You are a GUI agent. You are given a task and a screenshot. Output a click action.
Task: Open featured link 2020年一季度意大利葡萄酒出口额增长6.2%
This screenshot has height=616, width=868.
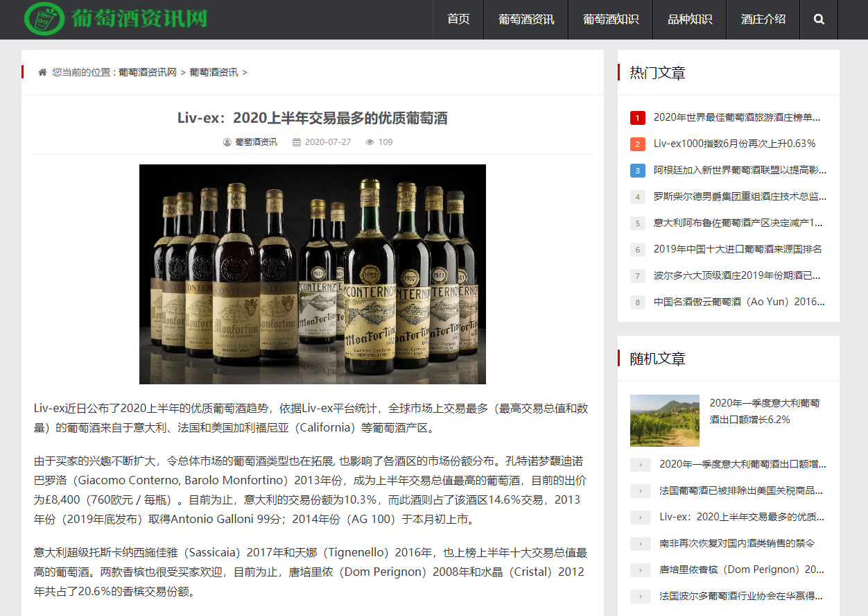[765, 411]
